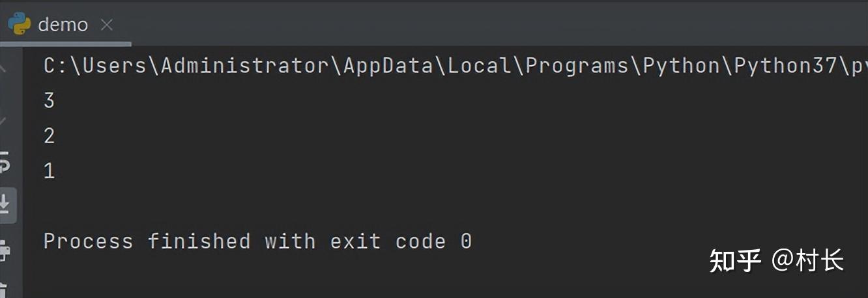
Task: Click the output line showing 3
Action: coord(49,101)
